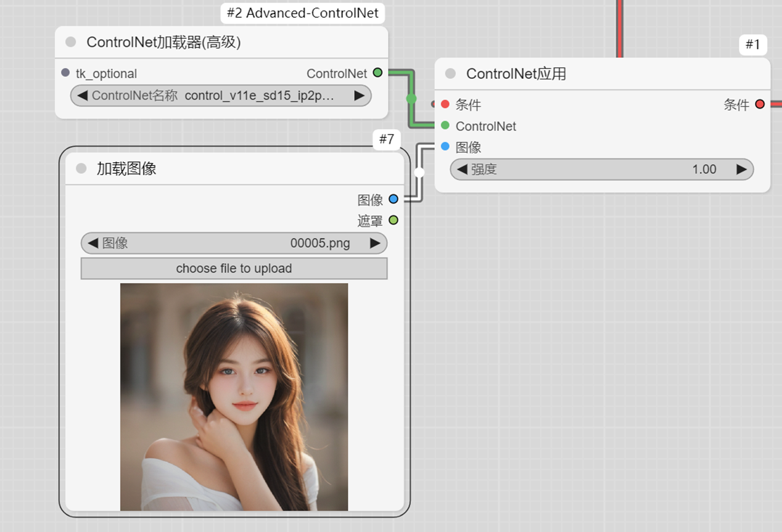This screenshot has height=532, width=782.
Task: Click the red 条件 input socket
Action: pos(445,104)
